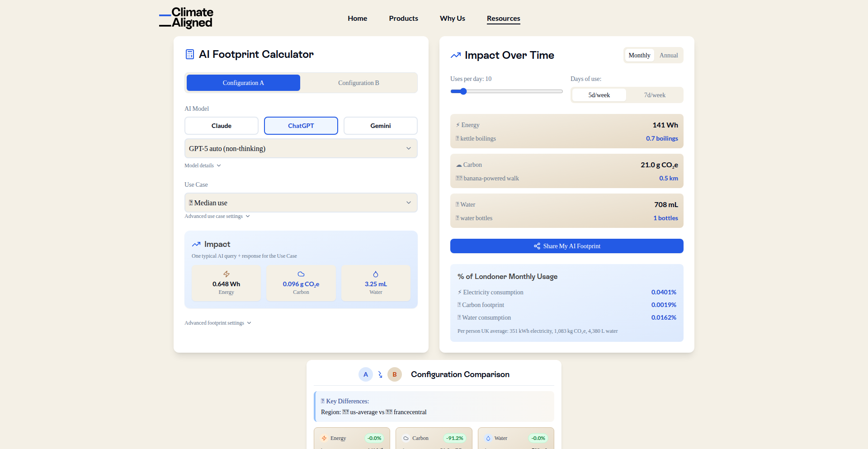Viewport: 868px width, 449px height.
Task: Click the water droplet icon above 3.25 mL
Action: [x=376, y=274]
